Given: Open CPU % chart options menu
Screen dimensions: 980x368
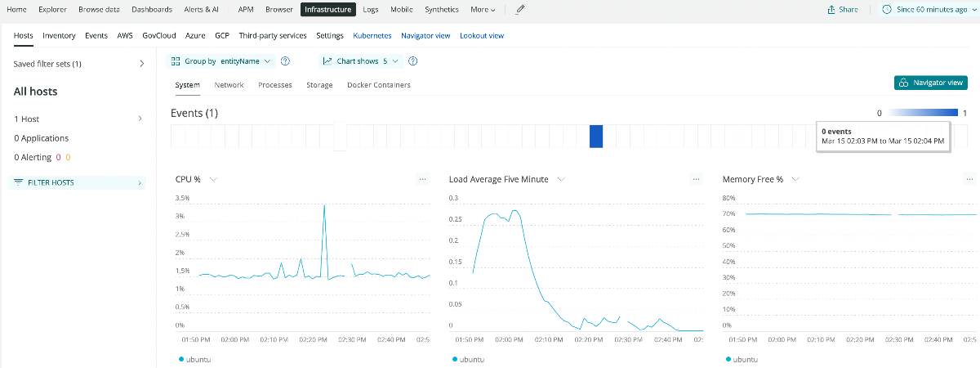Looking at the screenshot, I should click(x=422, y=179).
